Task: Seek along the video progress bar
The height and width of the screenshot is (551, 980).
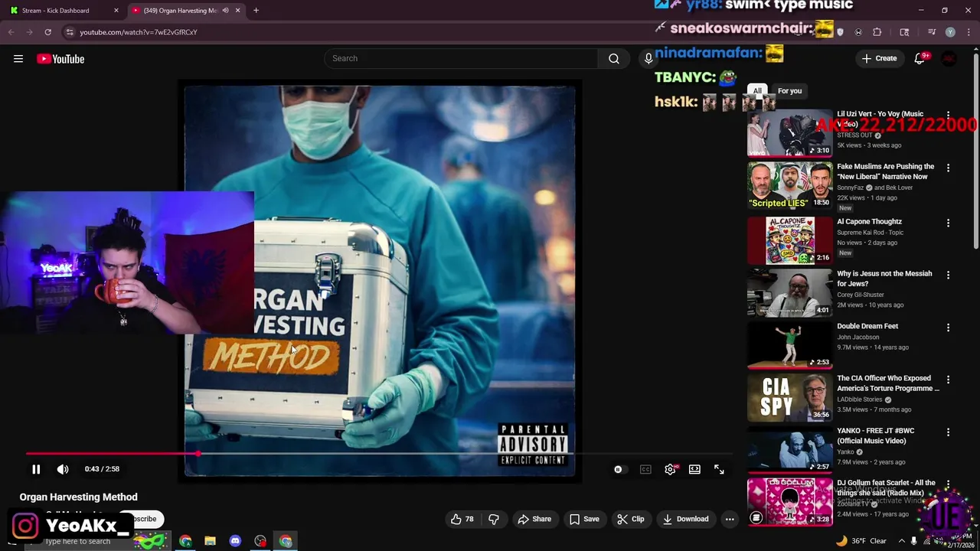Action: coord(379,454)
